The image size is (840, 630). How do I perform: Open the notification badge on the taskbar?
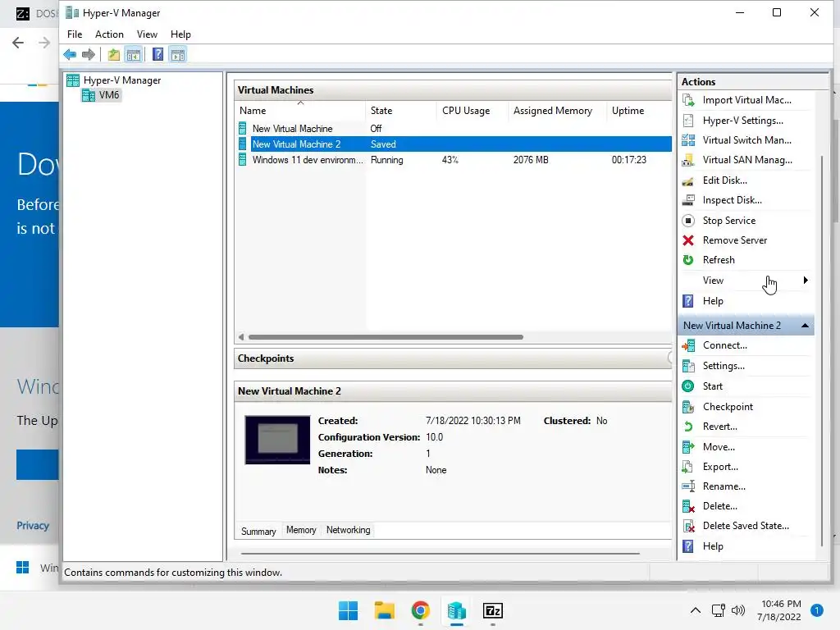click(x=817, y=610)
